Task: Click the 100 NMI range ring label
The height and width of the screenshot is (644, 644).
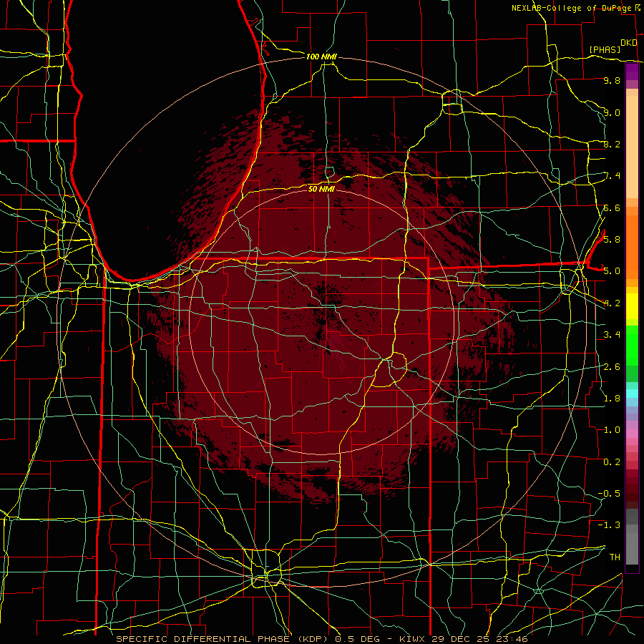Action: tap(321, 57)
